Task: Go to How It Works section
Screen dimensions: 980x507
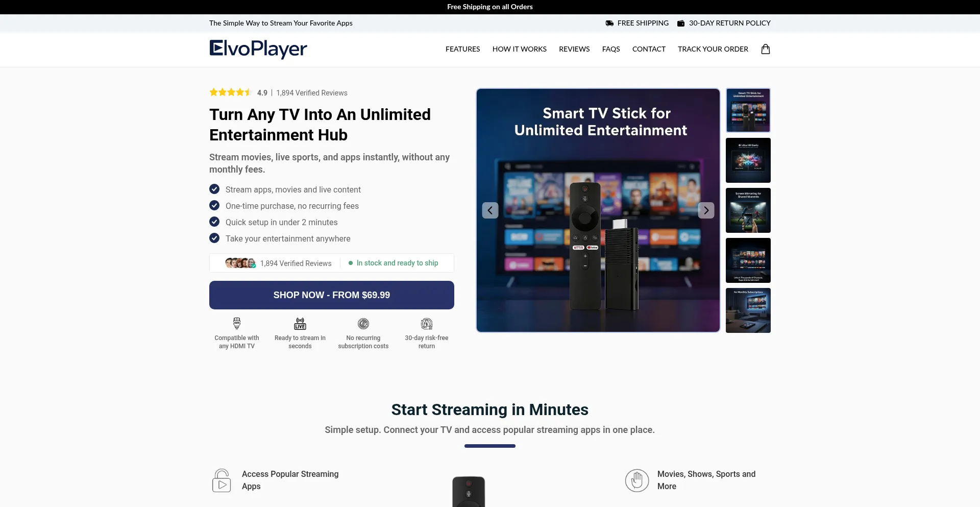Action: tap(520, 49)
